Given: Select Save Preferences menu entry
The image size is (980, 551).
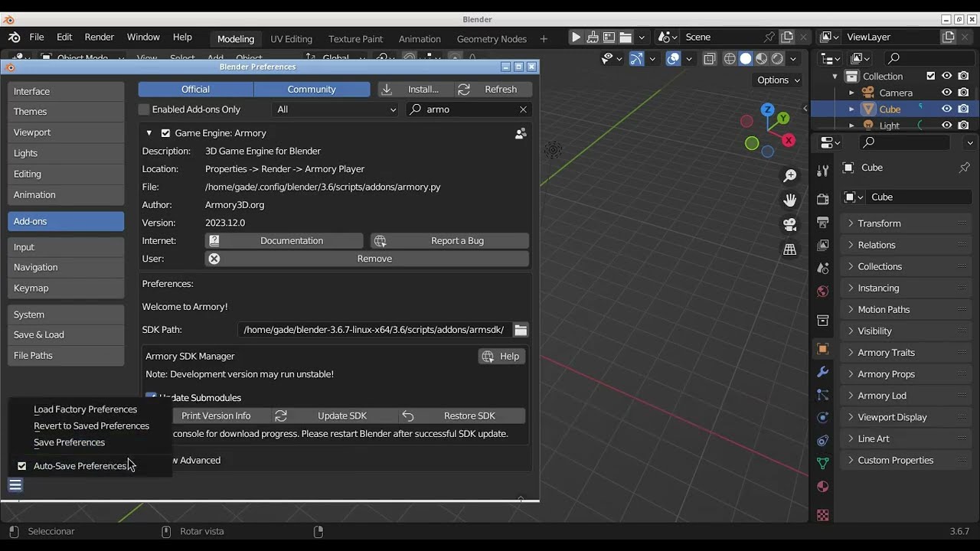Looking at the screenshot, I should coord(70,442).
